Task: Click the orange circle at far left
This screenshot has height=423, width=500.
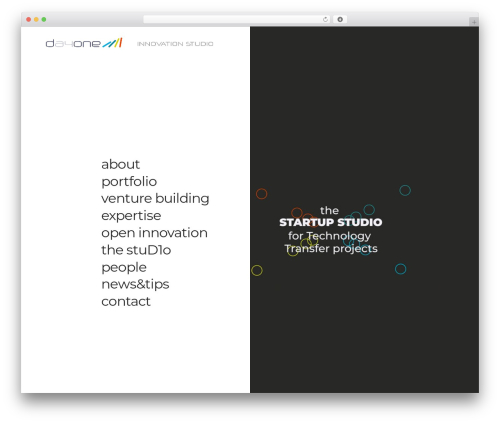Action: point(262,194)
